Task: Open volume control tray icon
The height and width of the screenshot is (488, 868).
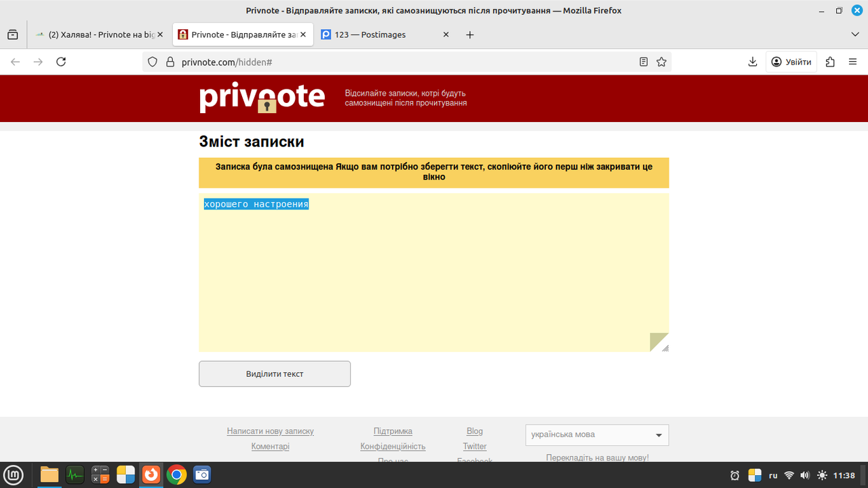Action: click(x=805, y=475)
